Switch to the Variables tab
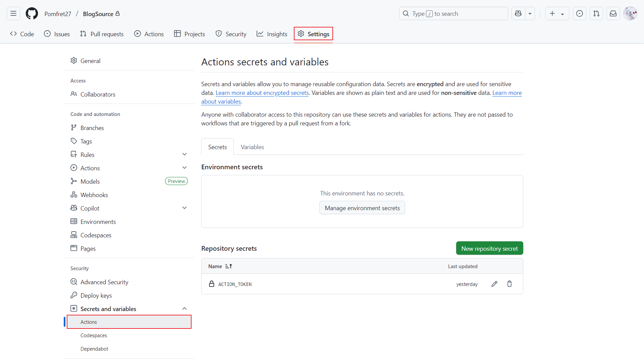Image resolution: width=644 pixels, height=362 pixels. click(252, 147)
